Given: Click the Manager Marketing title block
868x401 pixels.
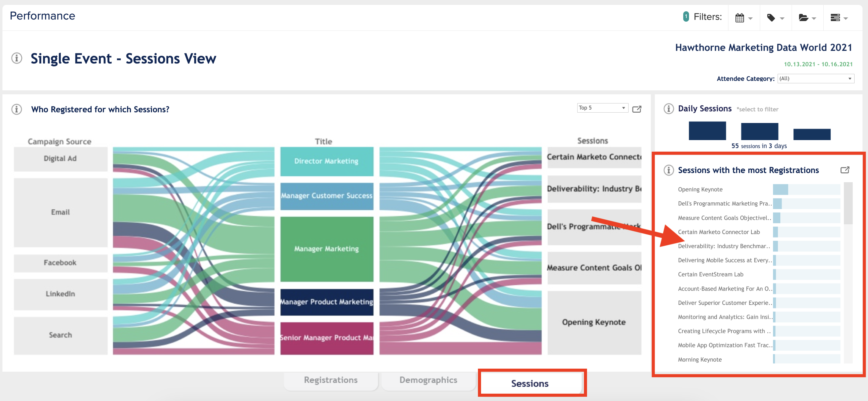Looking at the screenshot, I should click(x=327, y=249).
